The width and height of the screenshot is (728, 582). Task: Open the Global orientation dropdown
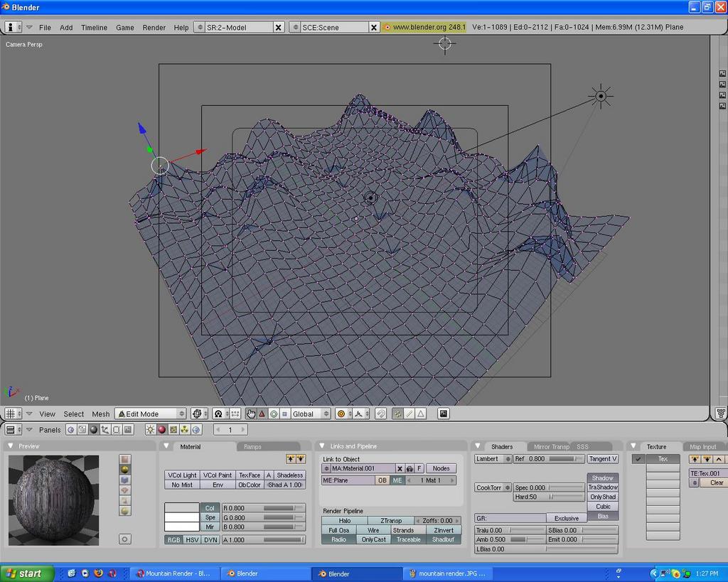coord(310,414)
